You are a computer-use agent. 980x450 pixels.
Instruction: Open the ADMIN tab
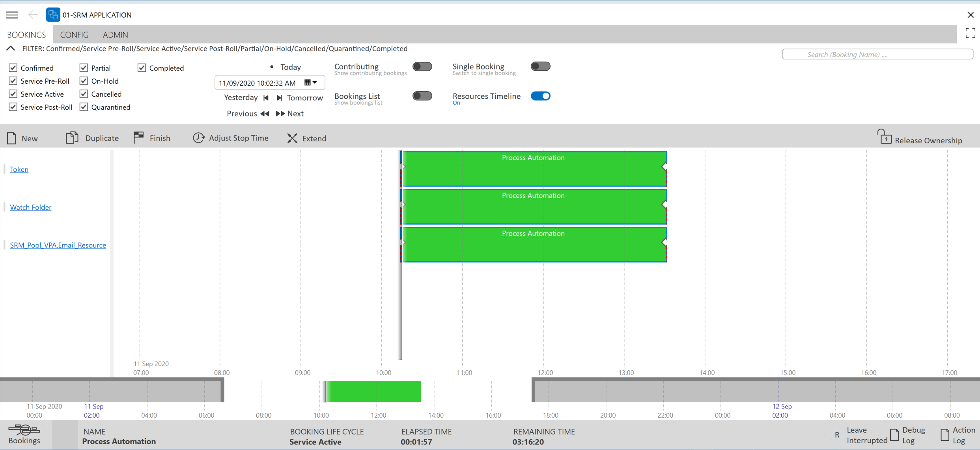tap(115, 35)
